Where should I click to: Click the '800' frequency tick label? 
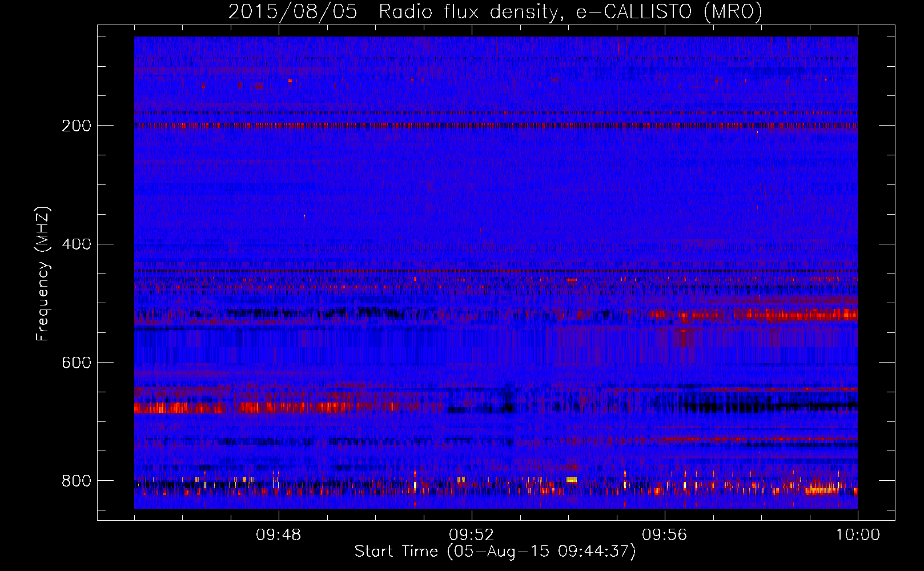point(77,481)
